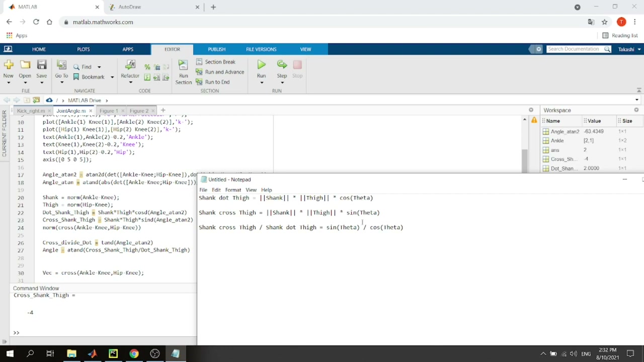
Task: Click the Run and Advance button
Action: [220, 72]
